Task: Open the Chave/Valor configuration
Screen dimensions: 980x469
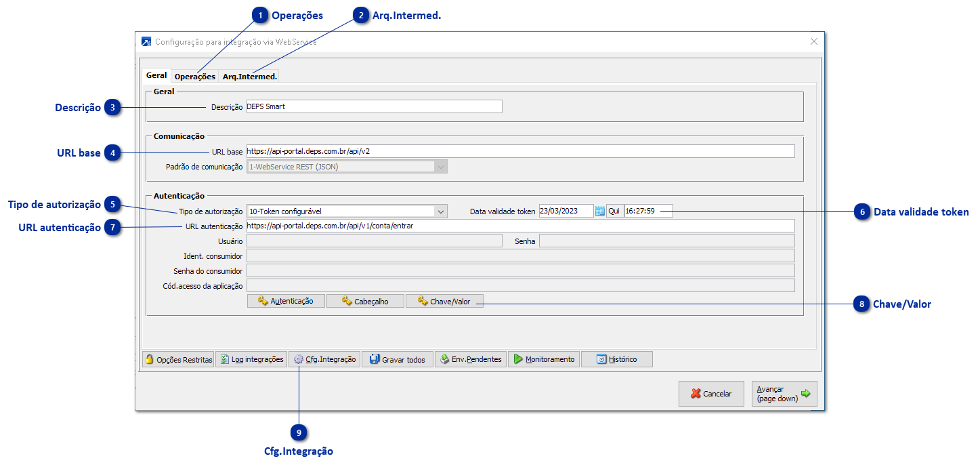Action: pos(444,300)
